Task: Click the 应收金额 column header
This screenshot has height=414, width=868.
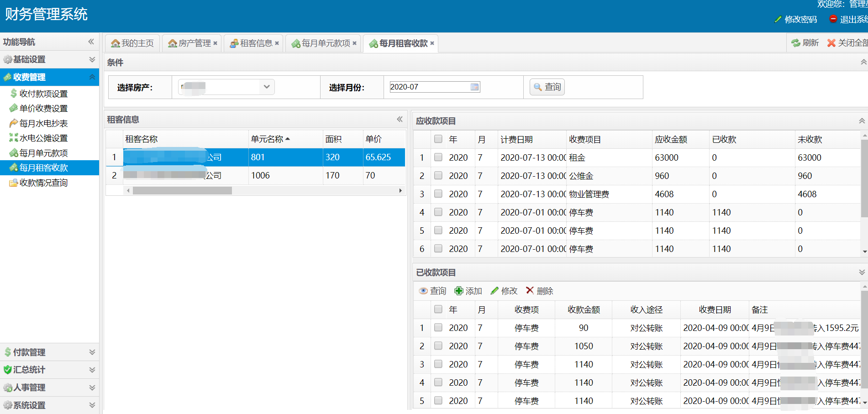Action: click(x=681, y=139)
